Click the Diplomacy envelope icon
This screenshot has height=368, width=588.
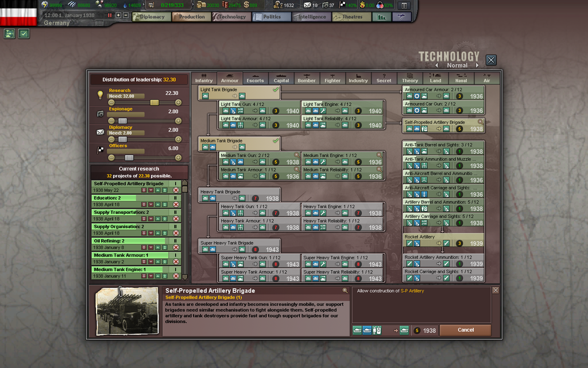tap(100, 132)
